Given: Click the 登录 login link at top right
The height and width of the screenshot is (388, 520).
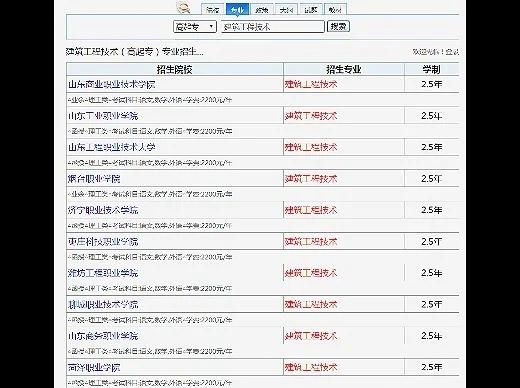Looking at the screenshot, I should (x=452, y=52).
